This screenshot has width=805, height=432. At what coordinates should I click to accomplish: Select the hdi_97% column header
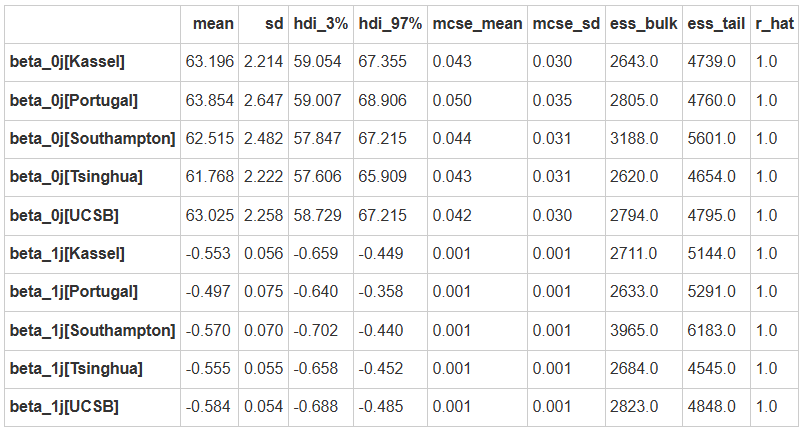pos(389,24)
